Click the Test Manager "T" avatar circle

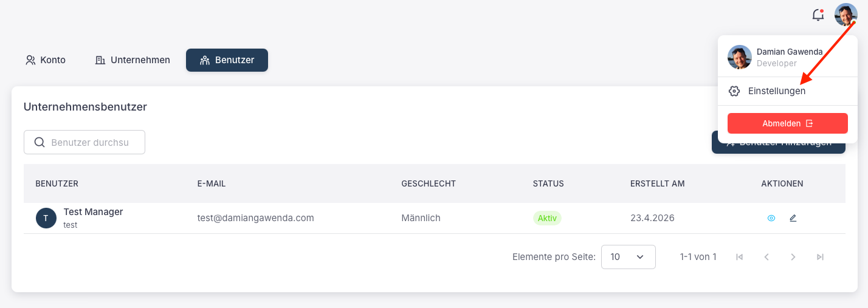46,218
